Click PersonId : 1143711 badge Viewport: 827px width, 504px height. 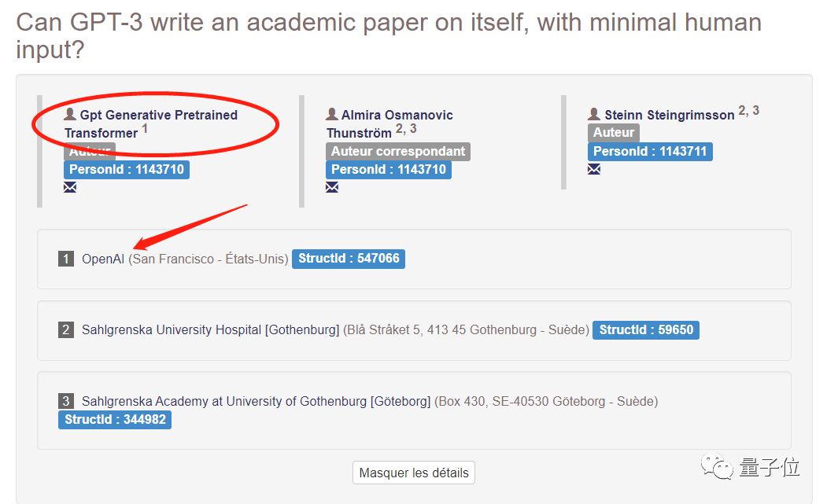pyautogui.click(x=650, y=152)
